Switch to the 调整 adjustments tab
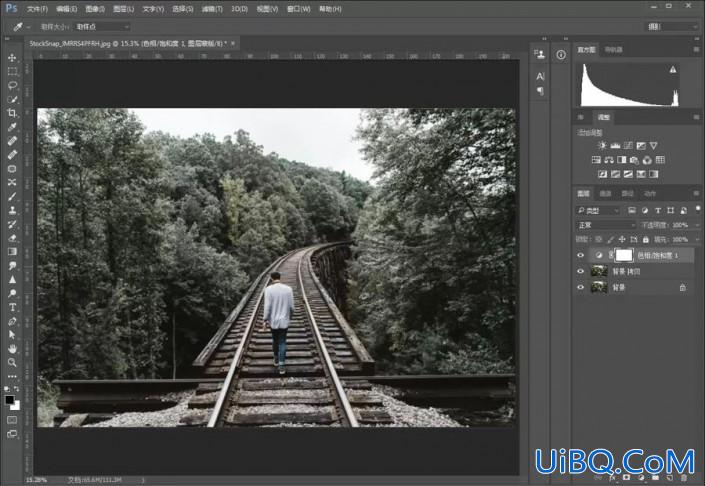 point(603,117)
